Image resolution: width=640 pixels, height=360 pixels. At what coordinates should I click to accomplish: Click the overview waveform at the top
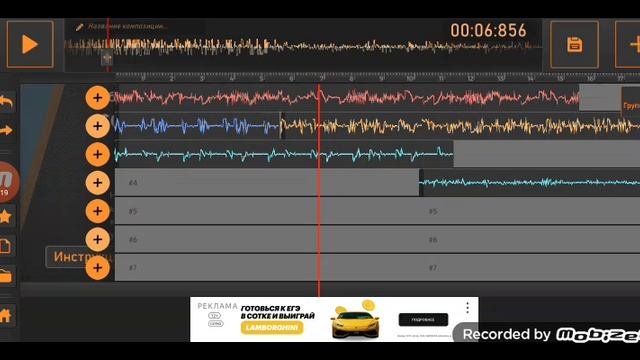303,46
